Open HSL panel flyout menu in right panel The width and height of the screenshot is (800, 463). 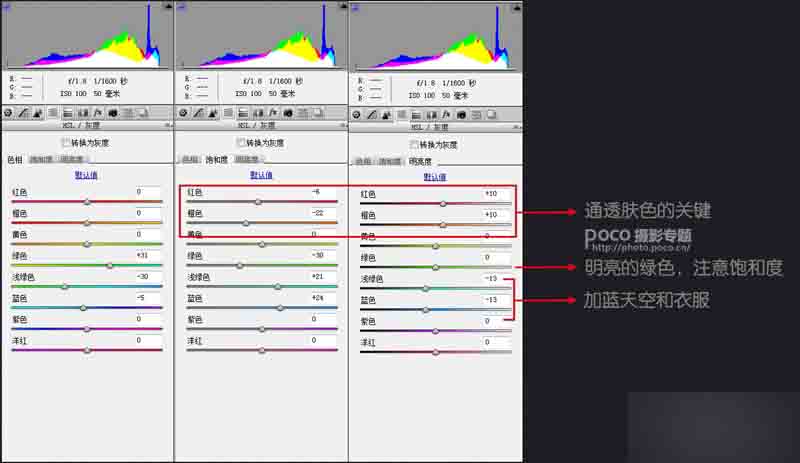516,127
